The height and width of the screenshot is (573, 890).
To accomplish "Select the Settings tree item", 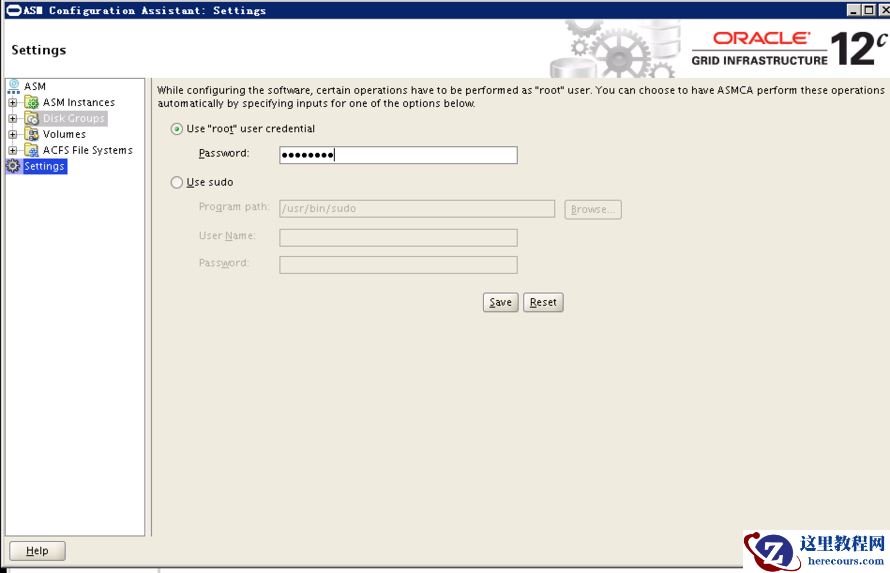I will coord(44,166).
